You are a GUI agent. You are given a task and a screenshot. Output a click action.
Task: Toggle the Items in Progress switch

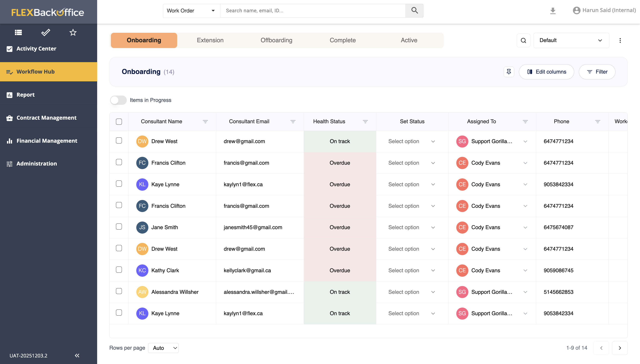click(x=118, y=100)
